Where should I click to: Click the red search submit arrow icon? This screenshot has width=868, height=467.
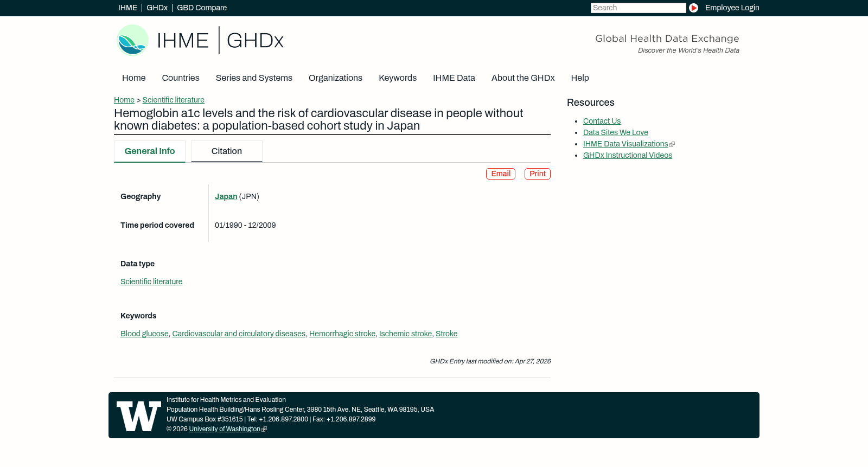click(693, 8)
